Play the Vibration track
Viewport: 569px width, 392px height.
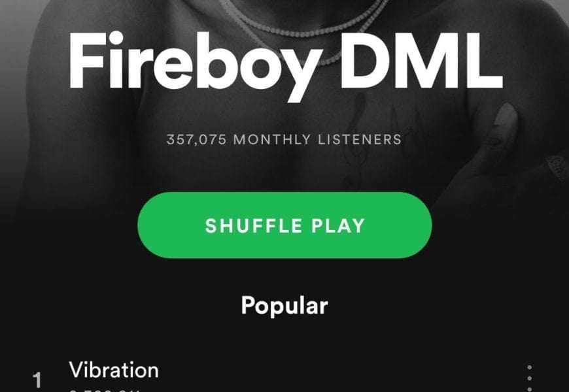point(114,370)
